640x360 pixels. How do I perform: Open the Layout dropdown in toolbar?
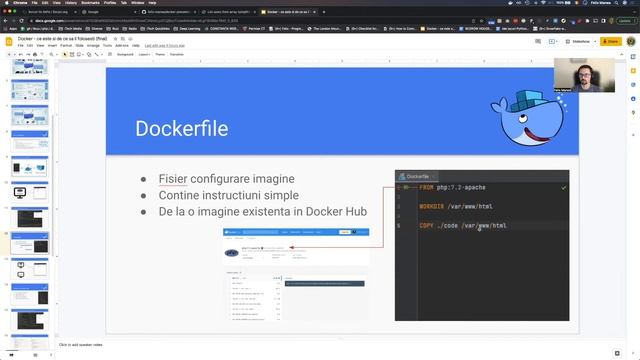(144, 54)
